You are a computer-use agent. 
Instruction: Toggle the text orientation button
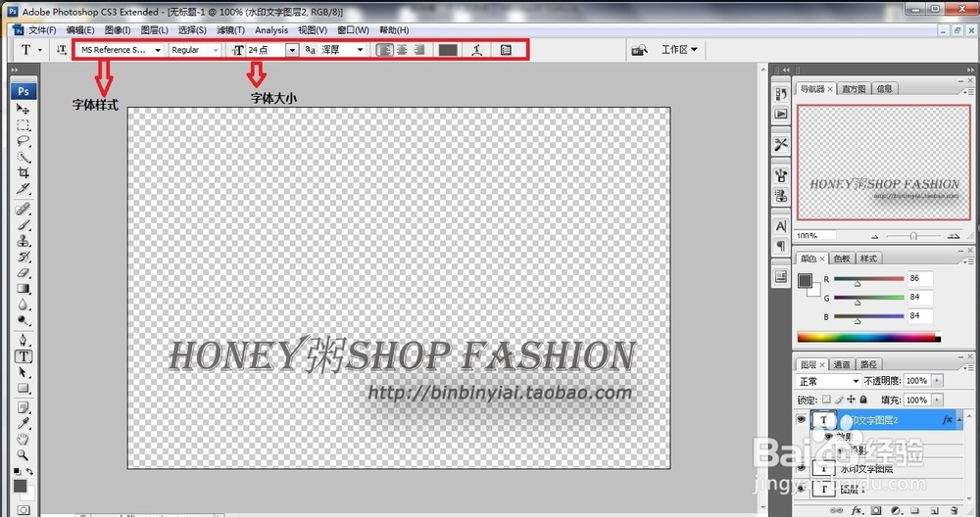tap(61, 50)
